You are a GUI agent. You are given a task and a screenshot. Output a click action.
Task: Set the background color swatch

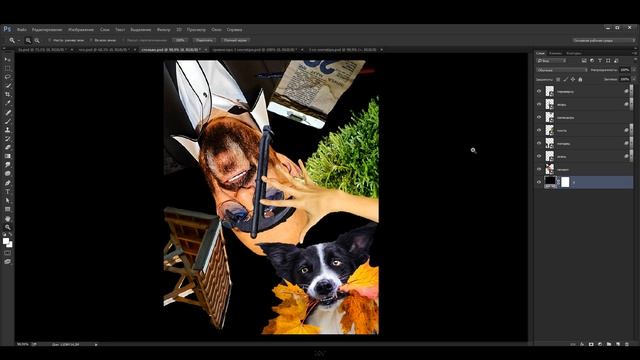click(x=10, y=244)
